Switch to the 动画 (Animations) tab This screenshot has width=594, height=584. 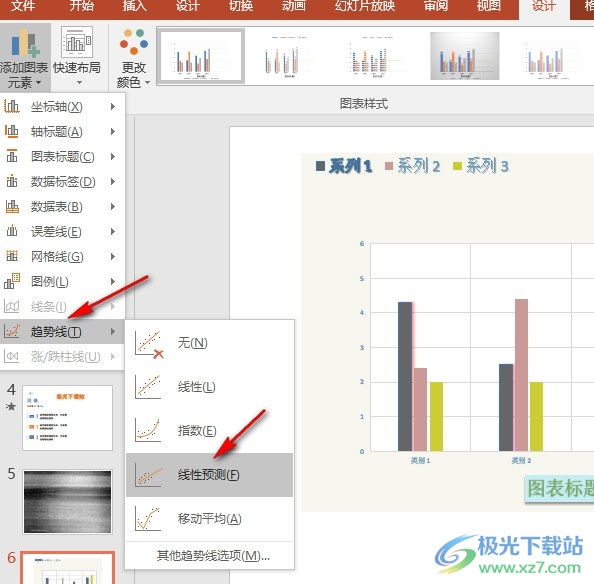coord(294,6)
